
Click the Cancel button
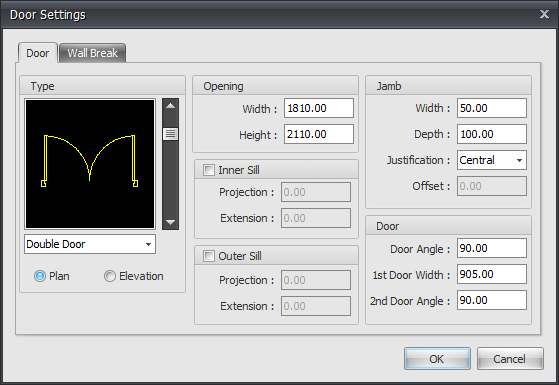point(510,359)
